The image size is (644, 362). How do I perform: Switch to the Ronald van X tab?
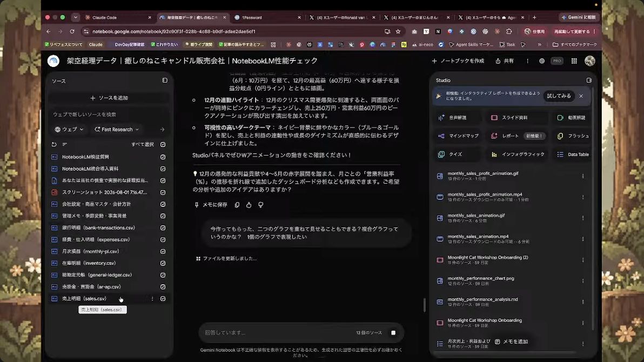click(341, 17)
